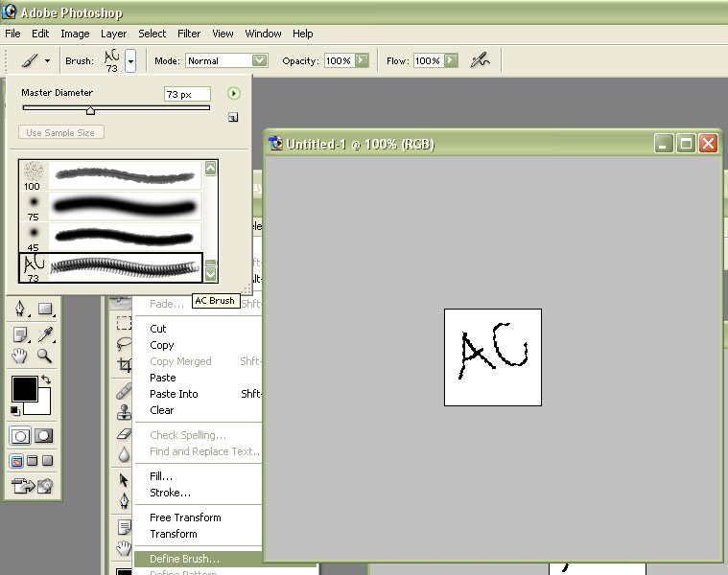
Task: Edit the Master Diameter field
Action: pos(187,94)
